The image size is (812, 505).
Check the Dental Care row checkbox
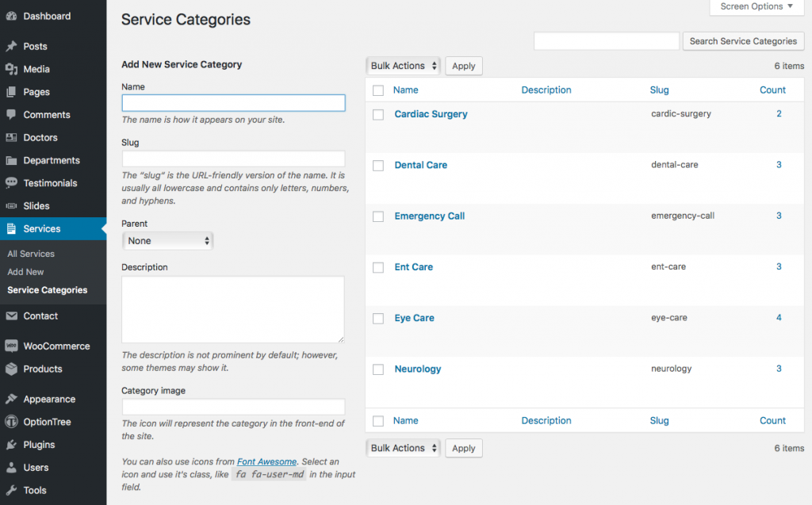tap(378, 165)
